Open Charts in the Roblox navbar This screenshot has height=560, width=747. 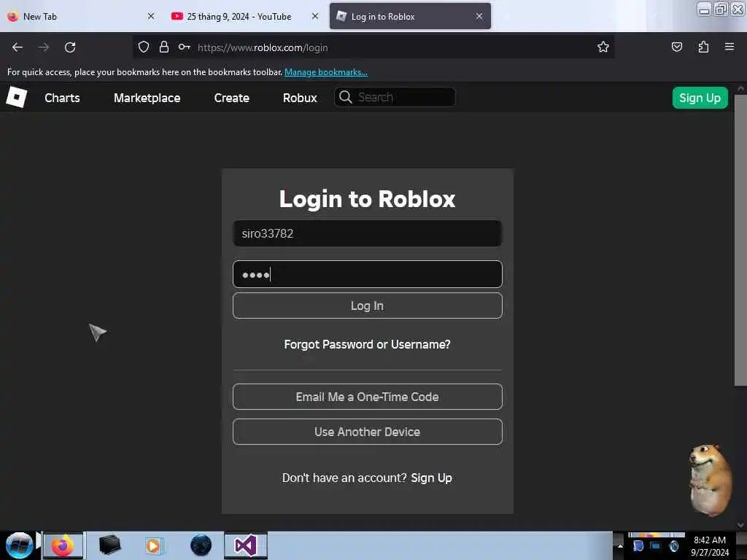(x=63, y=98)
